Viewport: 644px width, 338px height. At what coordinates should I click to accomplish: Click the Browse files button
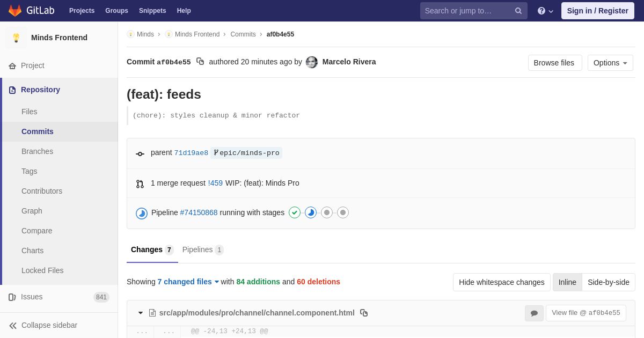click(555, 63)
